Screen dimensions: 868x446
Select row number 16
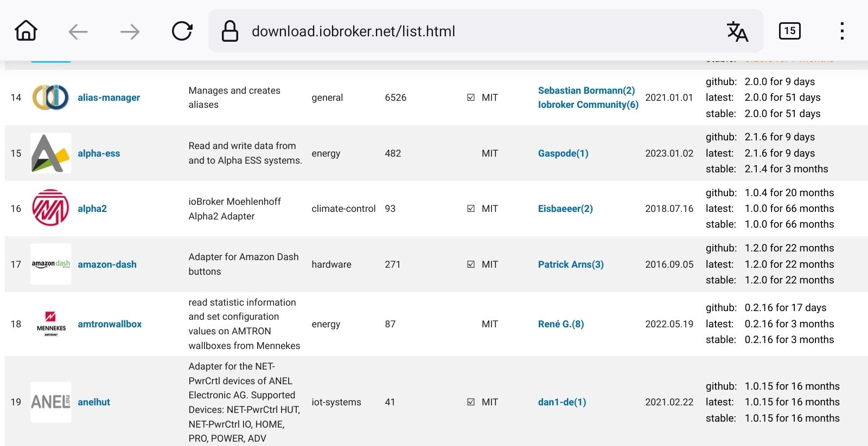click(x=16, y=209)
